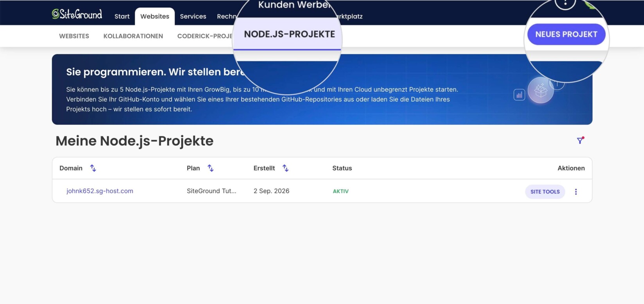Select the Websites top navigation tab
Screen dimensions: 644x304
coord(155,16)
